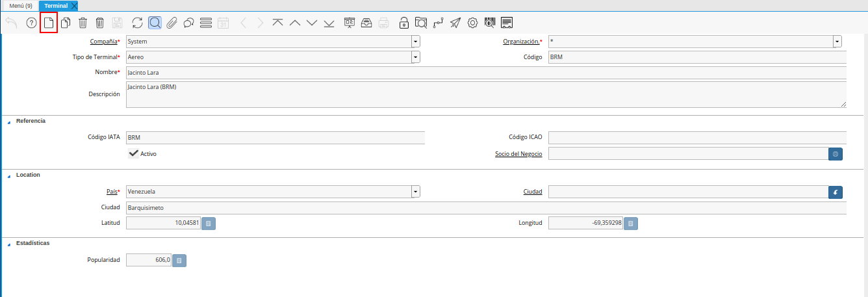Switch to the Menú (9) tab

coord(20,6)
